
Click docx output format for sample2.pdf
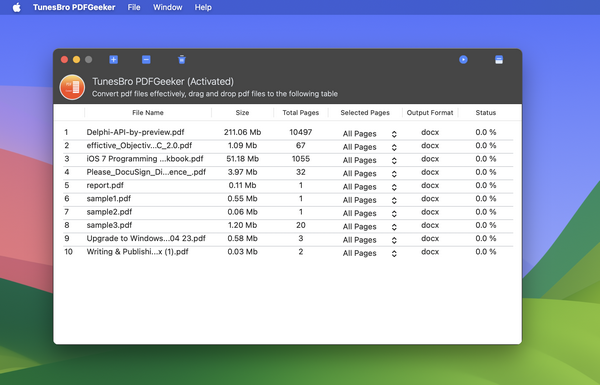430,212
